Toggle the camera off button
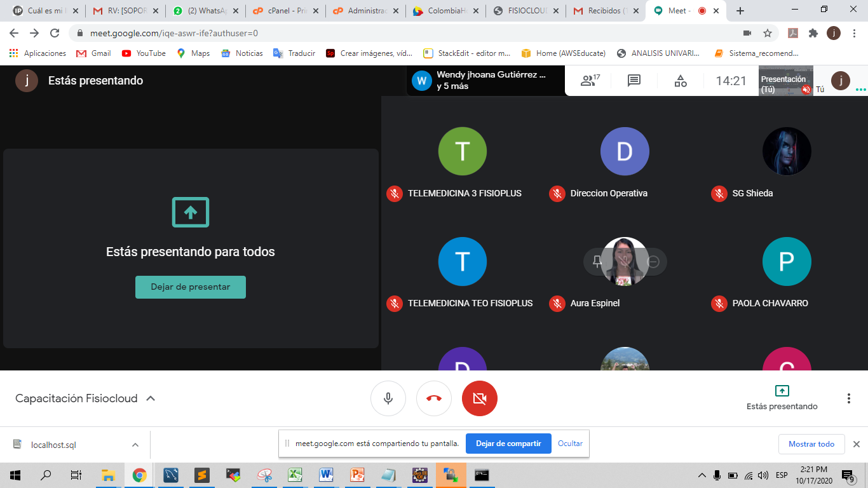 [480, 398]
